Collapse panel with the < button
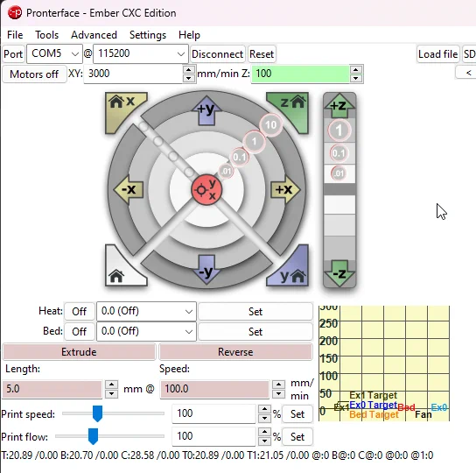This screenshot has width=476, height=473. point(467,73)
